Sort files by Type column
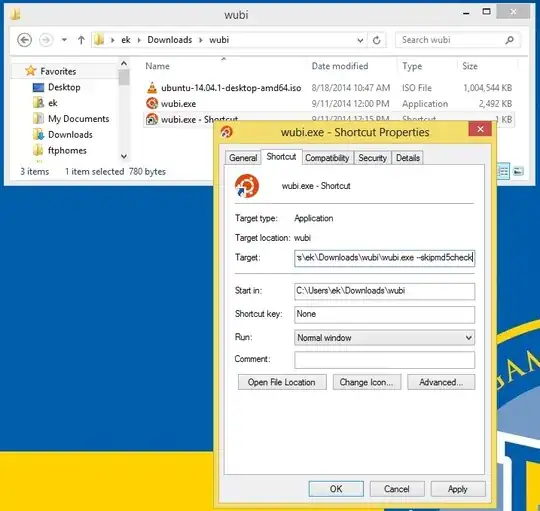The height and width of the screenshot is (511, 540). pos(412,66)
